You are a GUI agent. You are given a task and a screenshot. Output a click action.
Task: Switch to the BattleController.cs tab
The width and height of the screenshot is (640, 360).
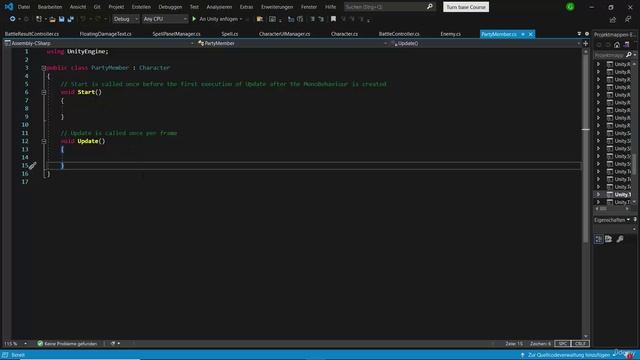[x=399, y=34]
